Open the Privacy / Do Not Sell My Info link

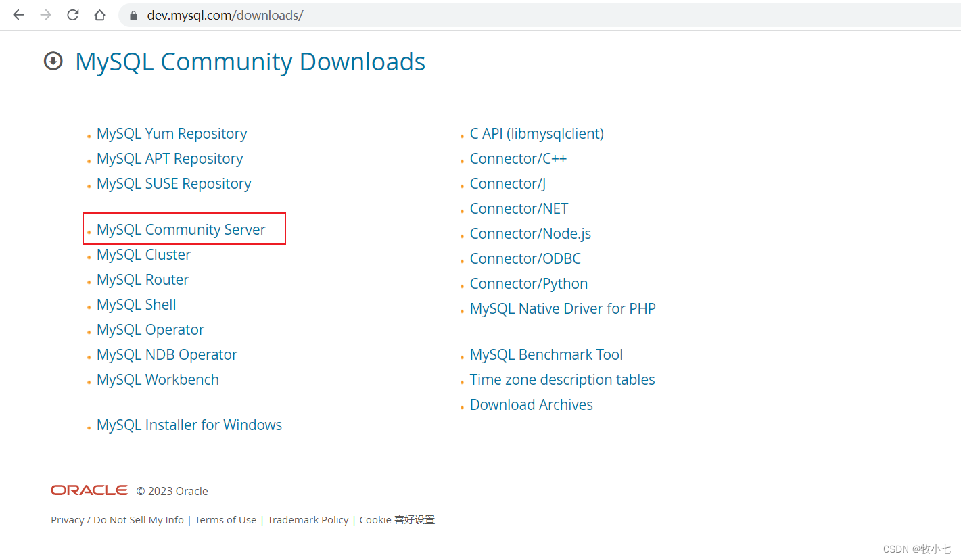click(117, 520)
